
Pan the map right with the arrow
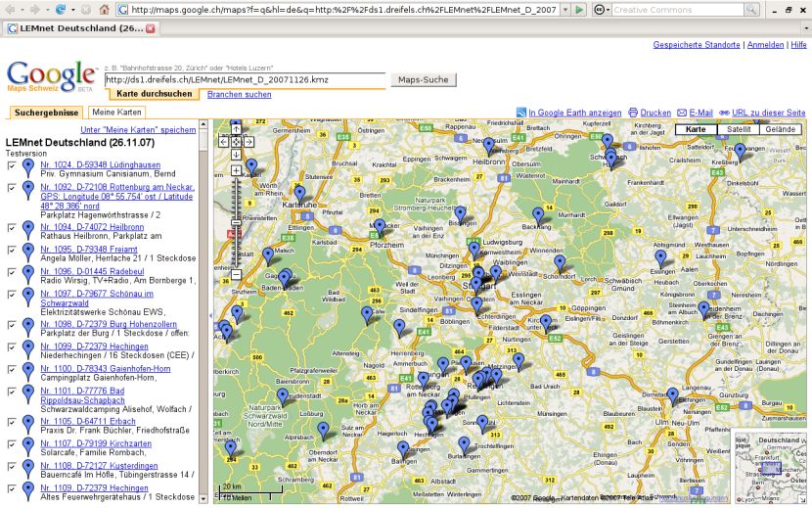(x=249, y=142)
